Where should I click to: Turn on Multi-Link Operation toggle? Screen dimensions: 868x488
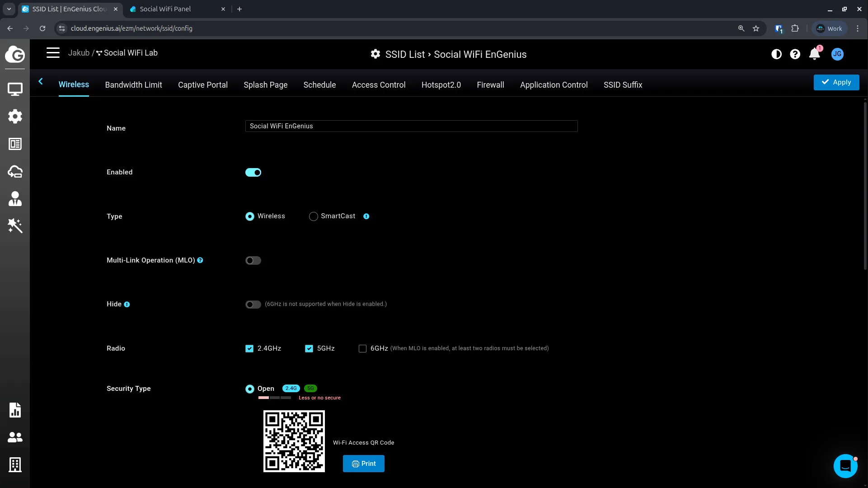[253, 261]
